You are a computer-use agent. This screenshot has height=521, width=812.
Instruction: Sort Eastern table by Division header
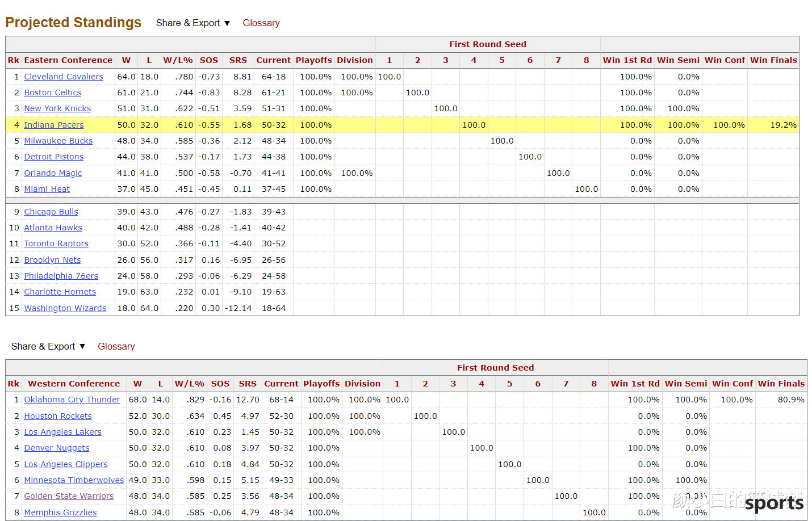(355, 60)
